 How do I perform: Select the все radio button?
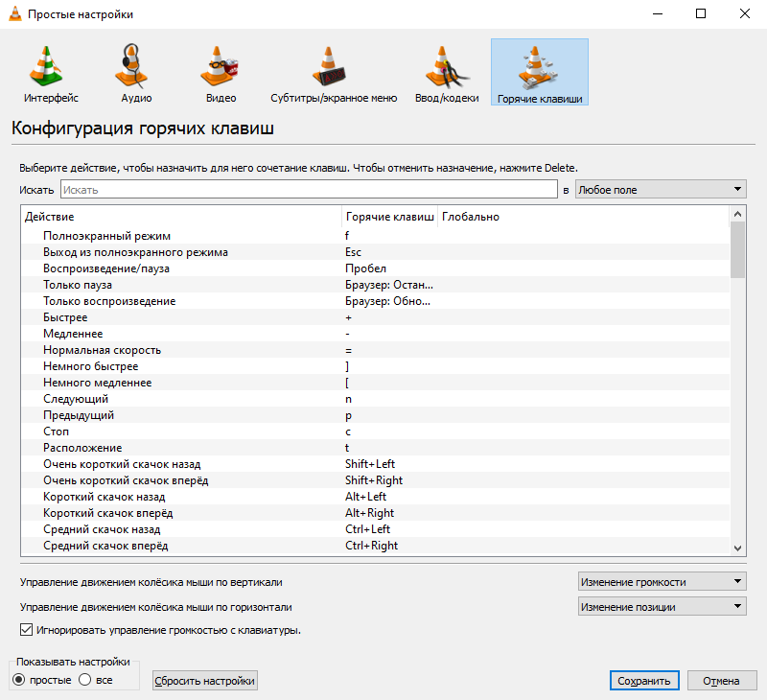click(84, 680)
